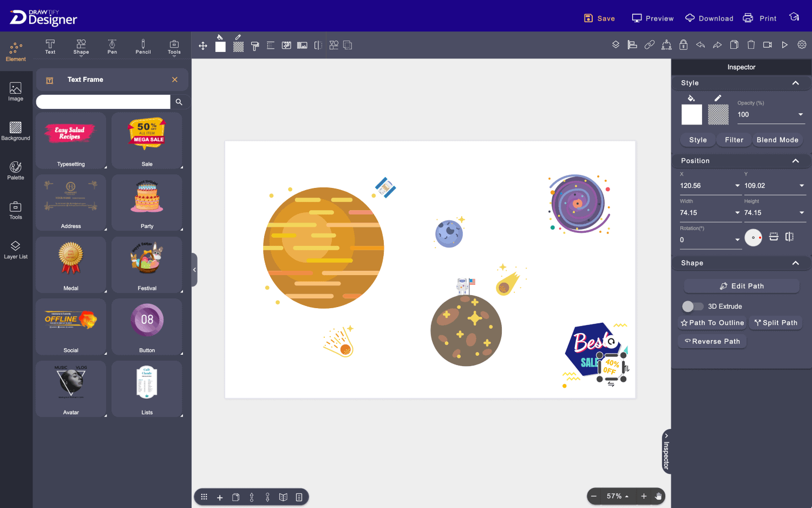This screenshot has height=508, width=812.
Task: Collapse the Style section
Action: [x=795, y=83]
